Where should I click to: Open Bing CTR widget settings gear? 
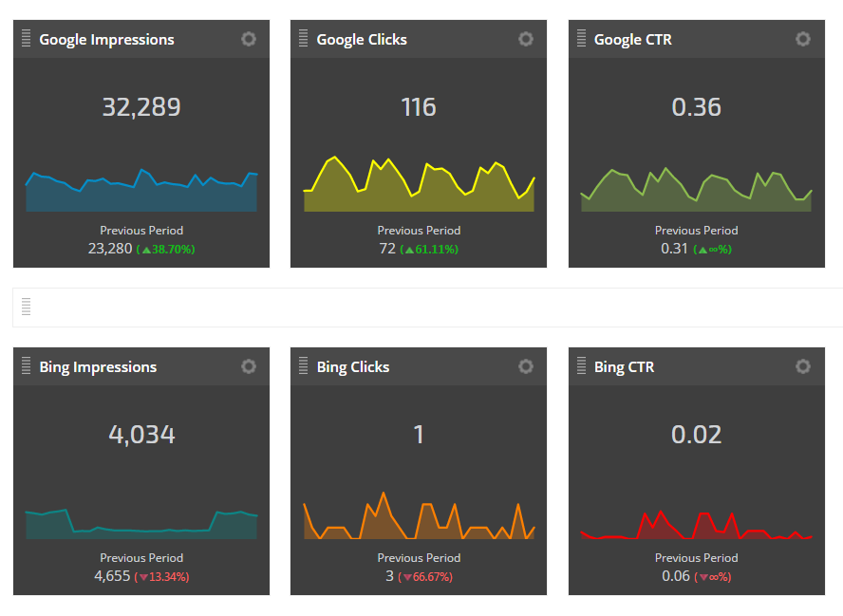click(803, 366)
